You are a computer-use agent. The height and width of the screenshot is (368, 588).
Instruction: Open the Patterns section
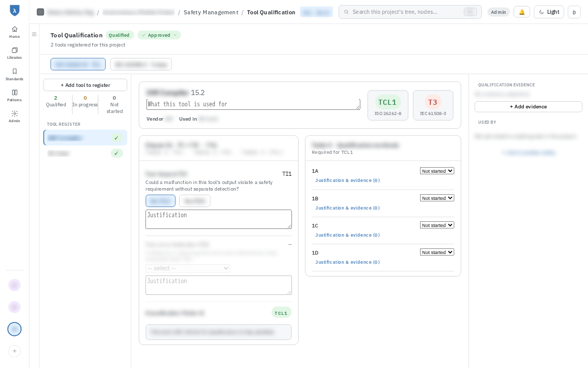14,96
